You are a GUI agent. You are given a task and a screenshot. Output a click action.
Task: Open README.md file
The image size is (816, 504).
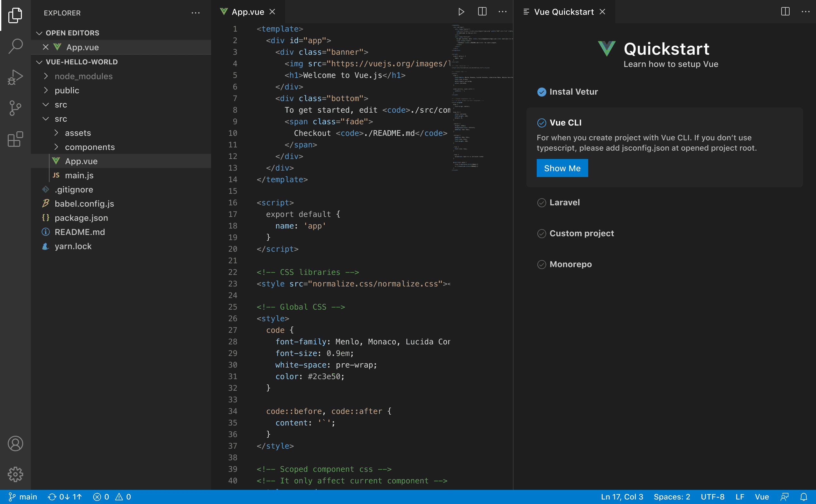point(121,232)
